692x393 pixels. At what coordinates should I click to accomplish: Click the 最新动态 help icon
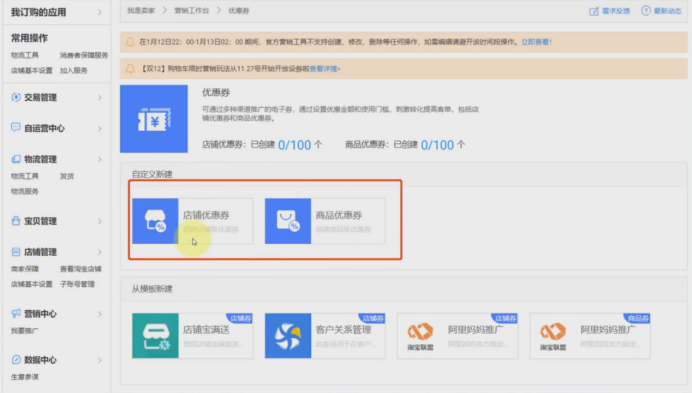tap(646, 11)
